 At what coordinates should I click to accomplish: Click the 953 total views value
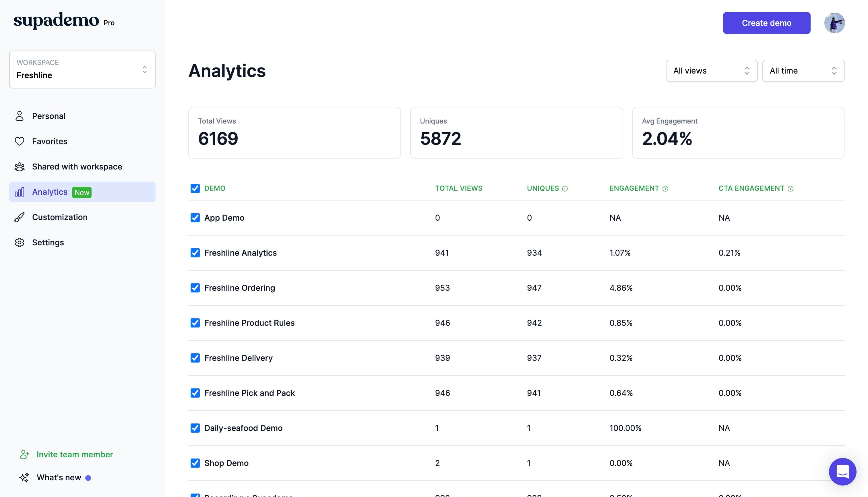442,288
